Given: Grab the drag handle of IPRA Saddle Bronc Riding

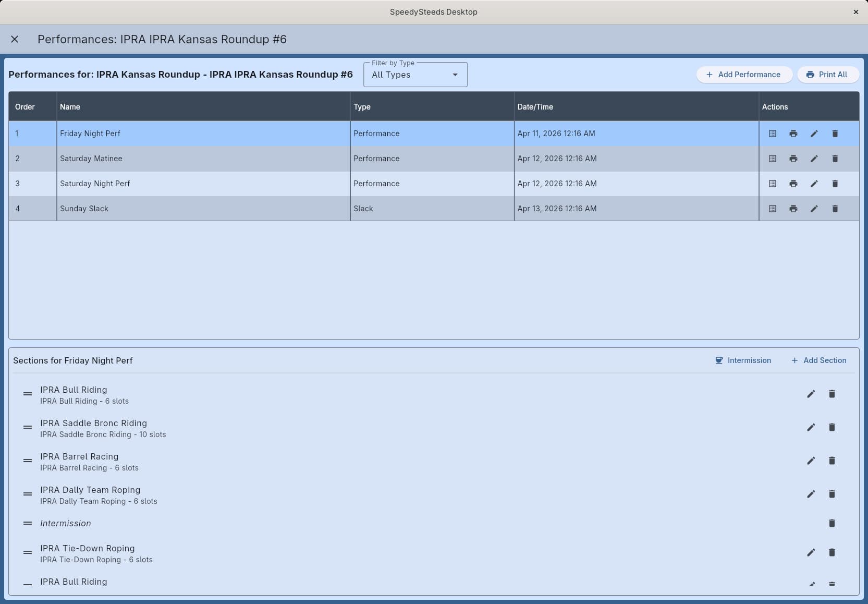Looking at the screenshot, I should point(28,427).
